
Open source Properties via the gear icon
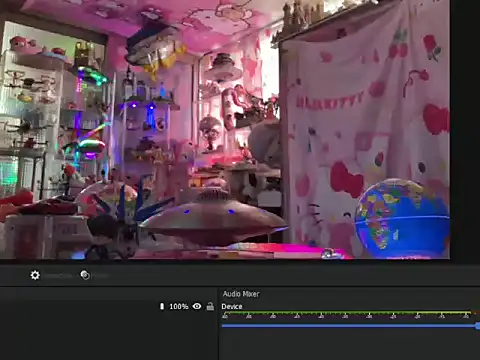[x=35, y=275]
